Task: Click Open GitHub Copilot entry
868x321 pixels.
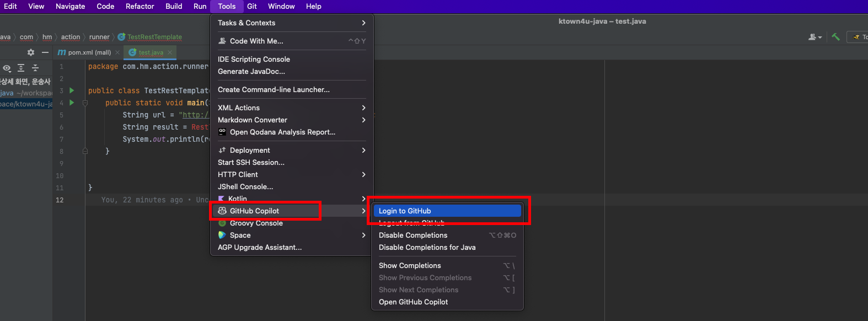Action: [447, 302]
